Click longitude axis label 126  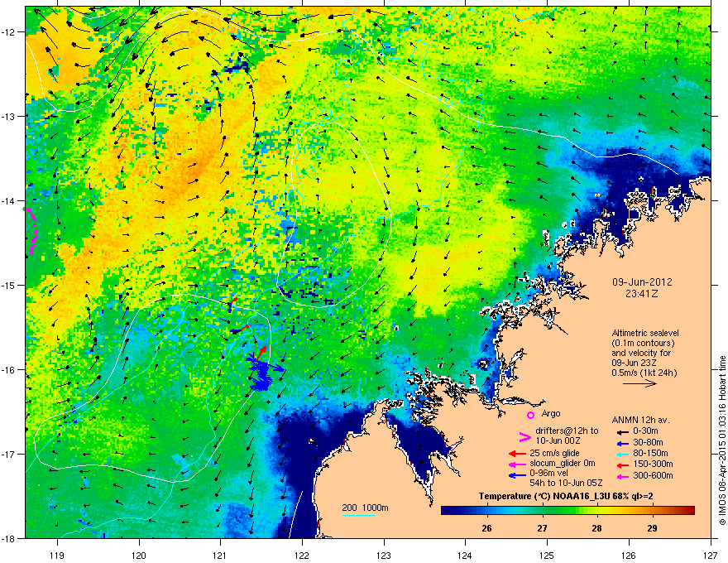(x=629, y=555)
